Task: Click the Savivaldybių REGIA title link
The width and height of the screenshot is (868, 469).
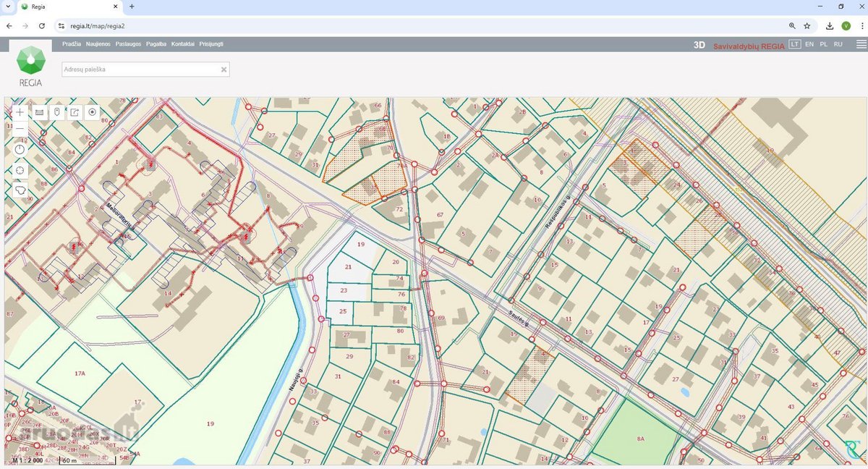Action: tap(749, 45)
